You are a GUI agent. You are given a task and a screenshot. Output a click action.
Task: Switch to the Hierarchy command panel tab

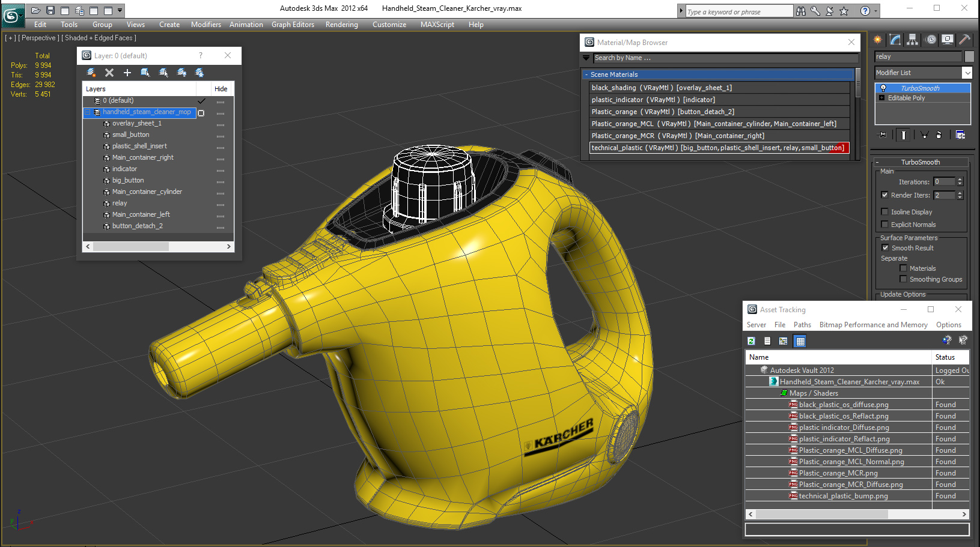[913, 40]
